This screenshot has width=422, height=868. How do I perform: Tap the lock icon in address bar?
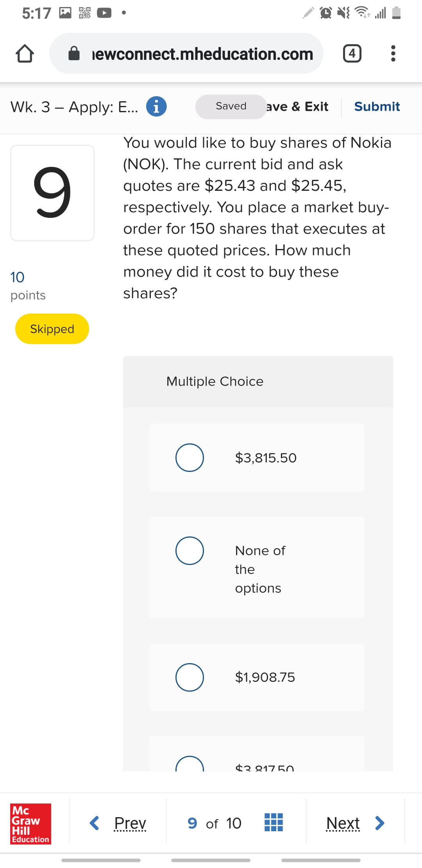74,54
